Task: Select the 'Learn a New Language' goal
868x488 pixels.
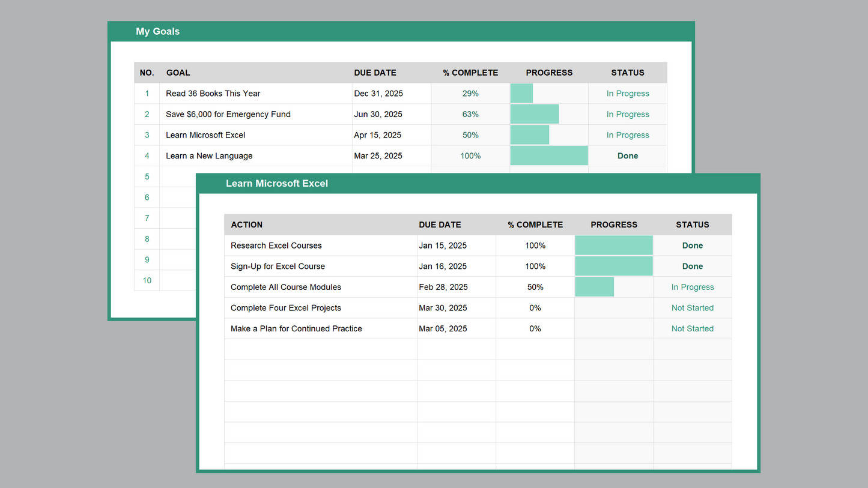Action: click(x=209, y=156)
